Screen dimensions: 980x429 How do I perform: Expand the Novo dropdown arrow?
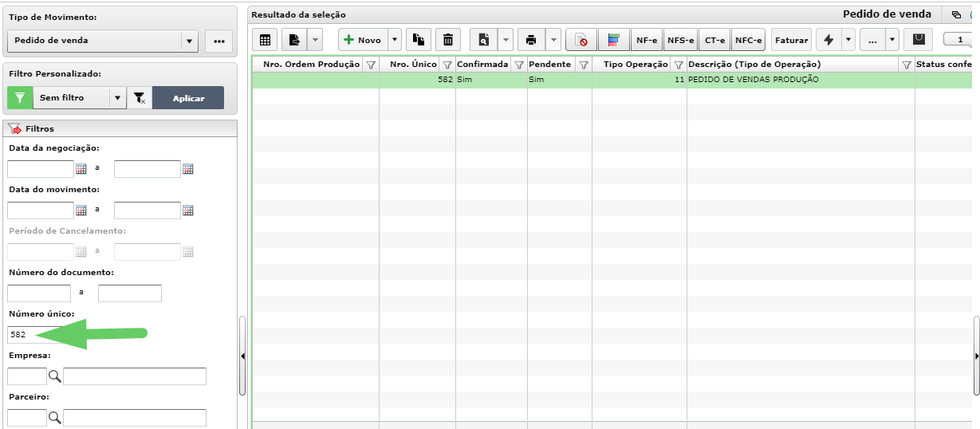pyautogui.click(x=395, y=40)
